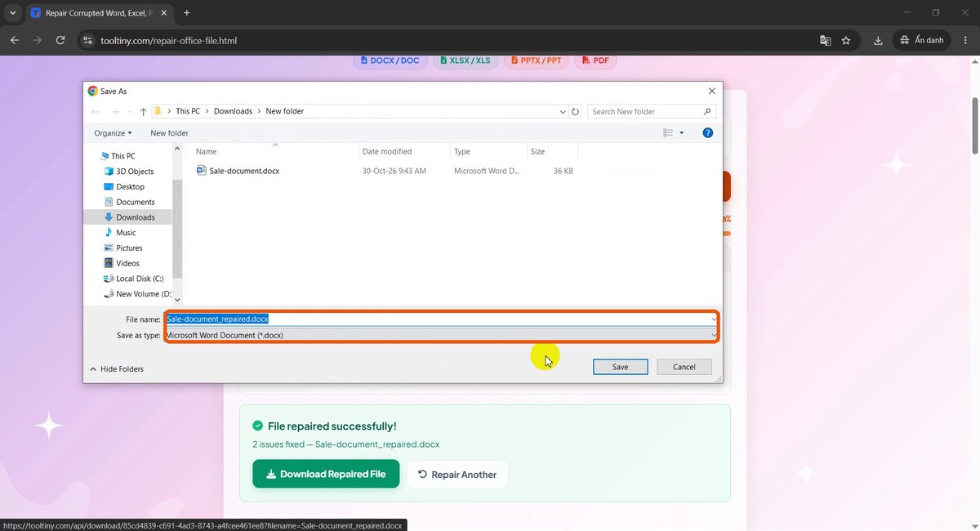Open Chrome downloads icon

pyautogui.click(x=878, y=40)
